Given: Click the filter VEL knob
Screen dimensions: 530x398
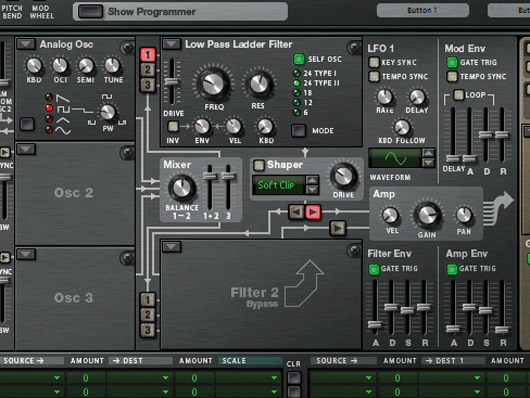Looking at the screenshot, I should click(234, 126).
